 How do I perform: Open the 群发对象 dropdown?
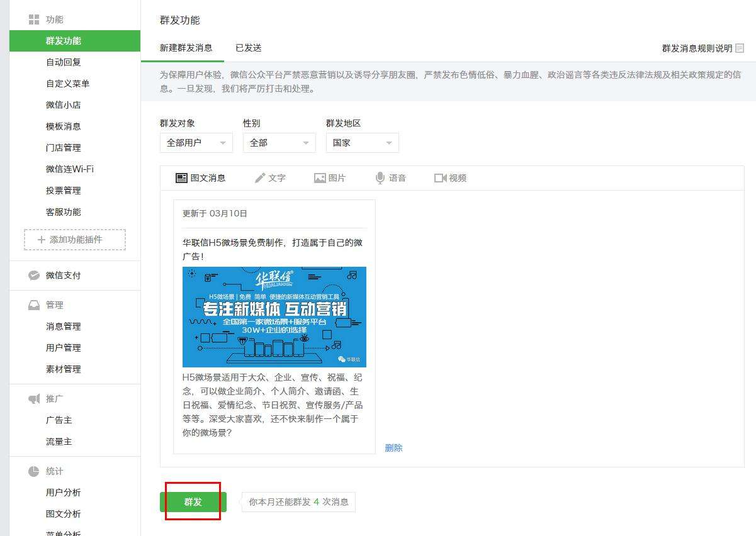196,143
